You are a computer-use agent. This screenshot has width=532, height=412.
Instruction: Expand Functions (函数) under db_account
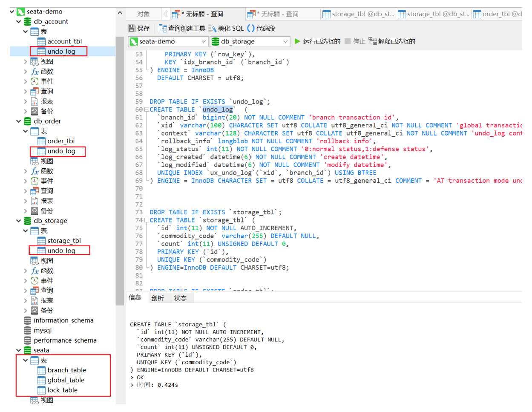tap(26, 72)
